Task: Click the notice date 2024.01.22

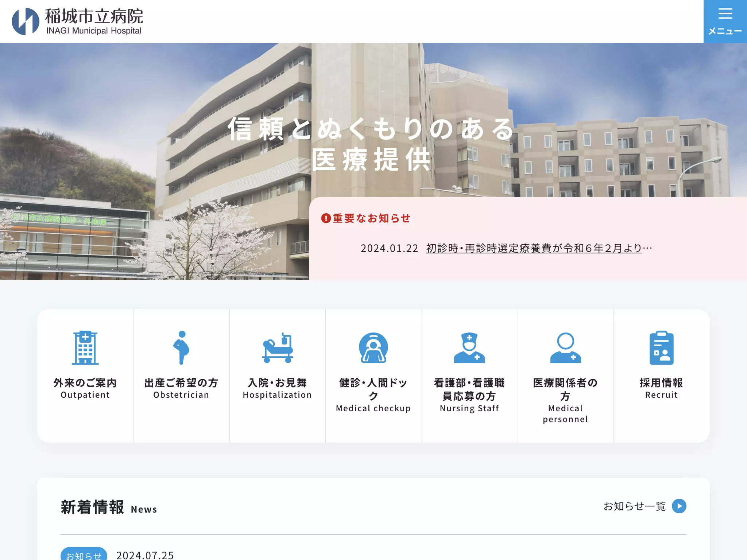Action: click(x=389, y=248)
